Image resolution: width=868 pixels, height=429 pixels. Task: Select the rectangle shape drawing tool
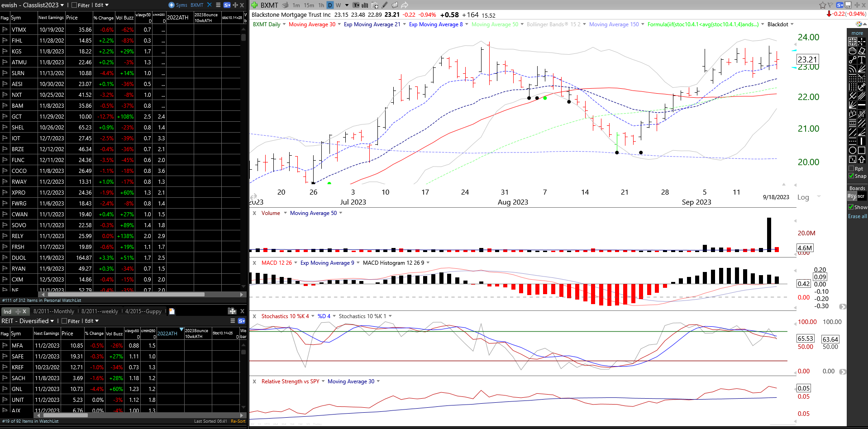[862, 150]
